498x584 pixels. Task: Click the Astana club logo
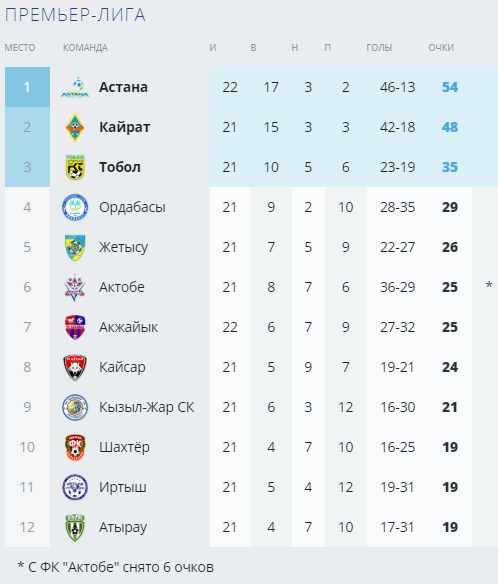point(75,87)
